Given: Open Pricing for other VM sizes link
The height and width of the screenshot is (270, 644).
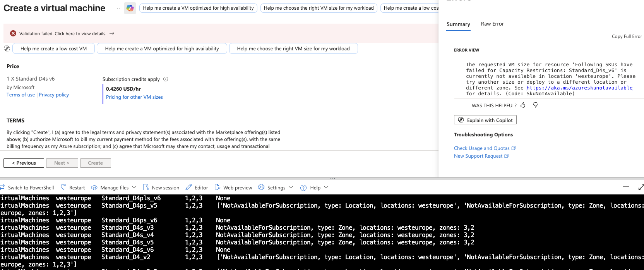Looking at the screenshot, I should [x=134, y=97].
